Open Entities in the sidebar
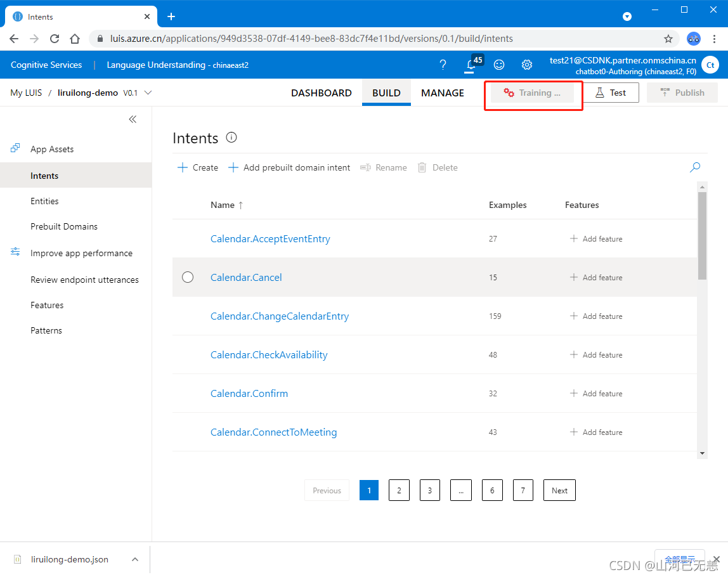The width and height of the screenshot is (728, 577). [x=44, y=201]
